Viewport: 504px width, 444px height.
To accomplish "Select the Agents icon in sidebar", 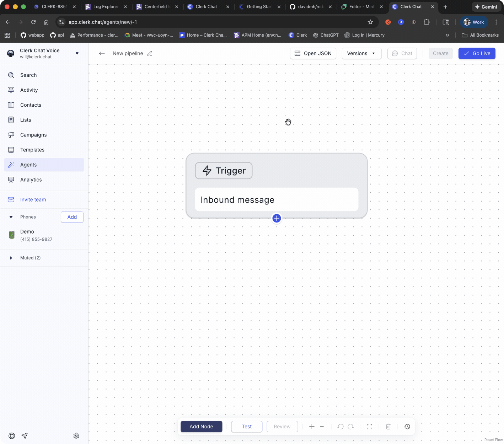I will click(11, 165).
